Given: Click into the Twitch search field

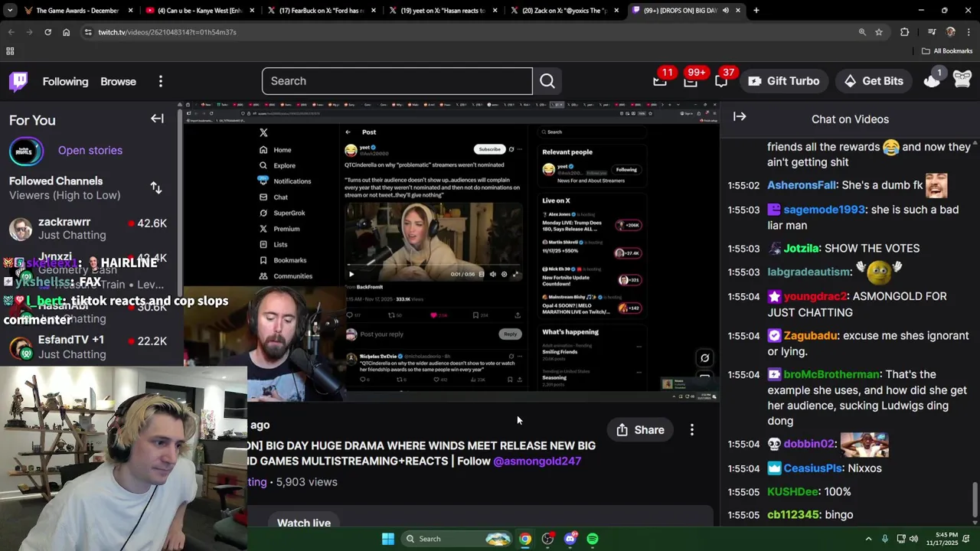Looking at the screenshot, I should click(x=397, y=81).
